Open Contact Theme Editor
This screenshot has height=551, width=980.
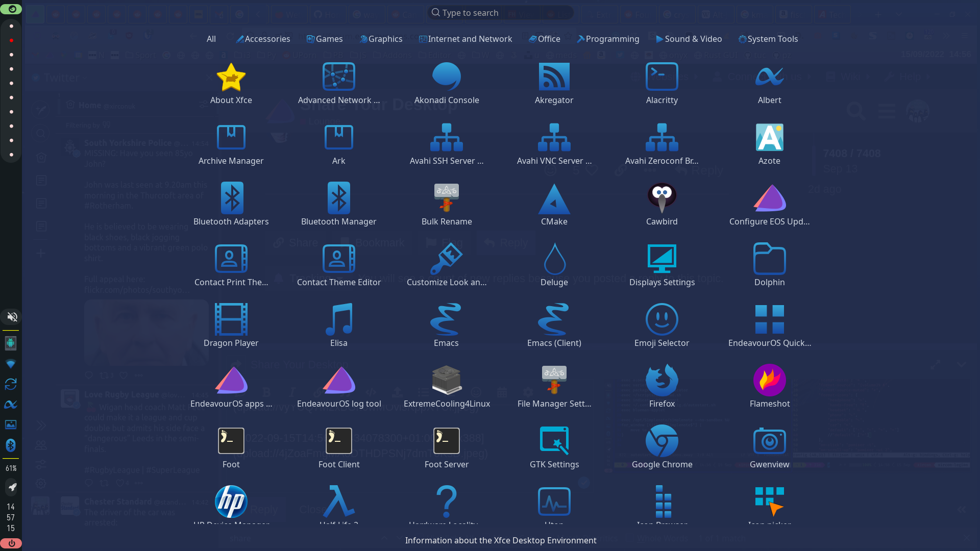click(x=338, y=266)
